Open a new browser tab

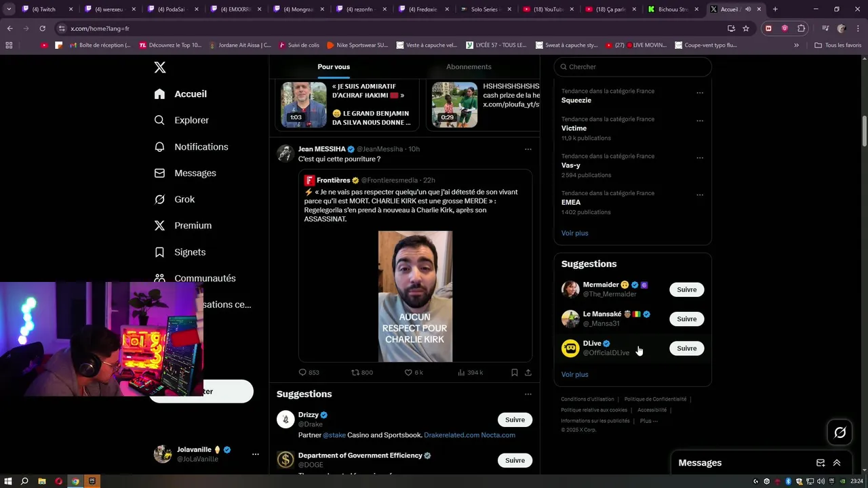pyautogui.click(x=775, y=9)
